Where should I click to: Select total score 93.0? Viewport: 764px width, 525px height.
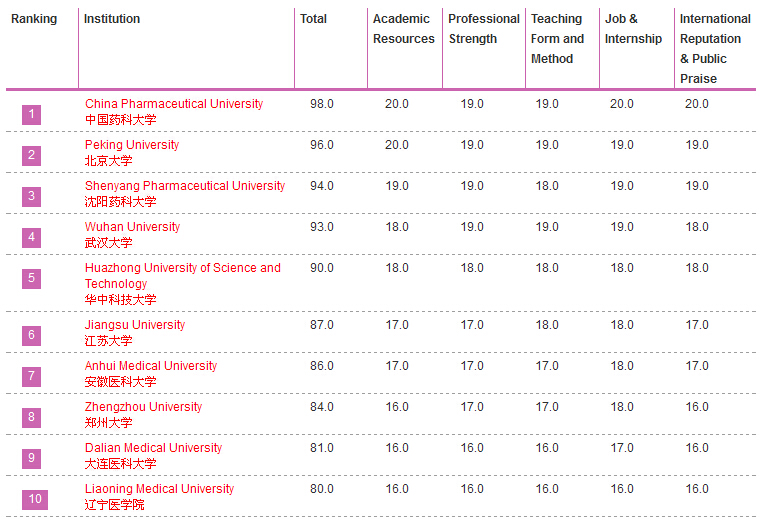(x=322, y=227)
